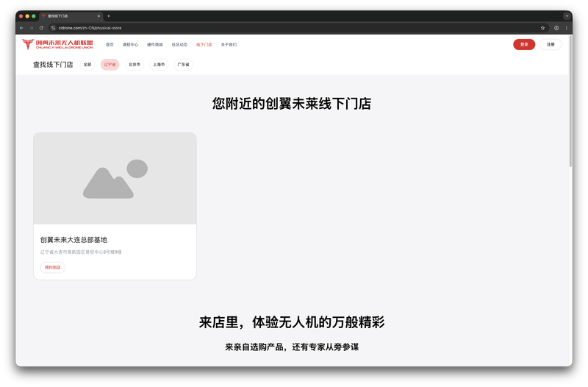588x387 pixels.
Task: Open 课程中心 navigation item
Action: tap(130, 45)
